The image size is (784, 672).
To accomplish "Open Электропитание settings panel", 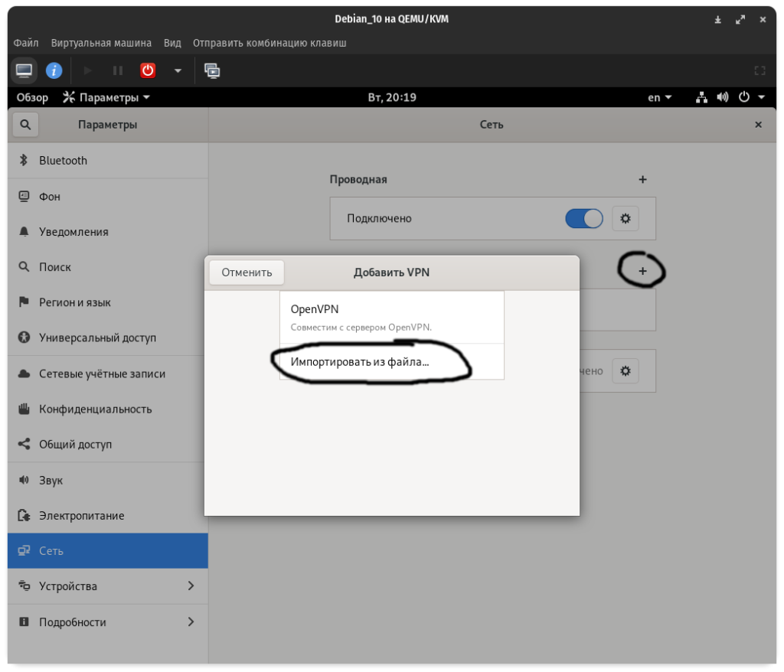I will (108, 516).
